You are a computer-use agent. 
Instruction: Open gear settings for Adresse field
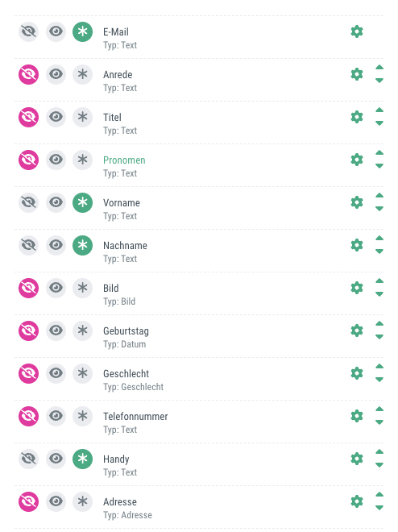(357, 502)
